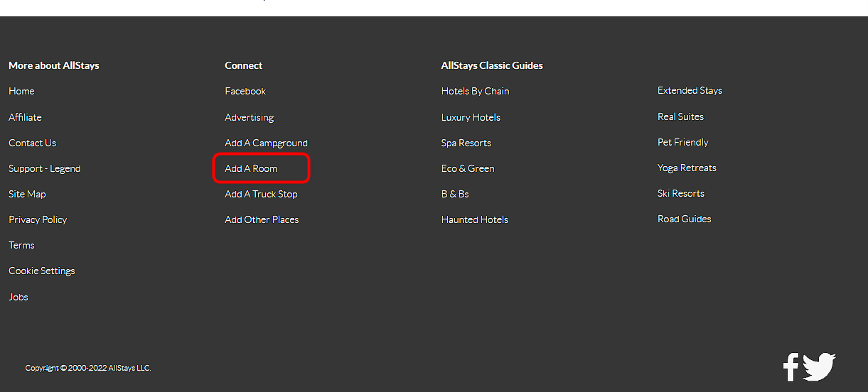Open Yoga Retreats guide
868x392 pixels.
pos(687,168)
